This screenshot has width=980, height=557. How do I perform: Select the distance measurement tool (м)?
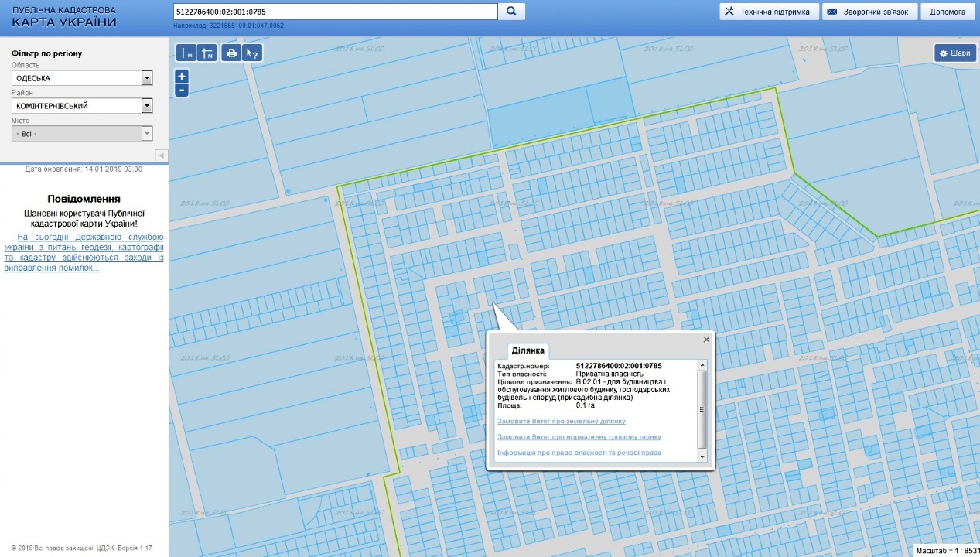click(186, 53)
